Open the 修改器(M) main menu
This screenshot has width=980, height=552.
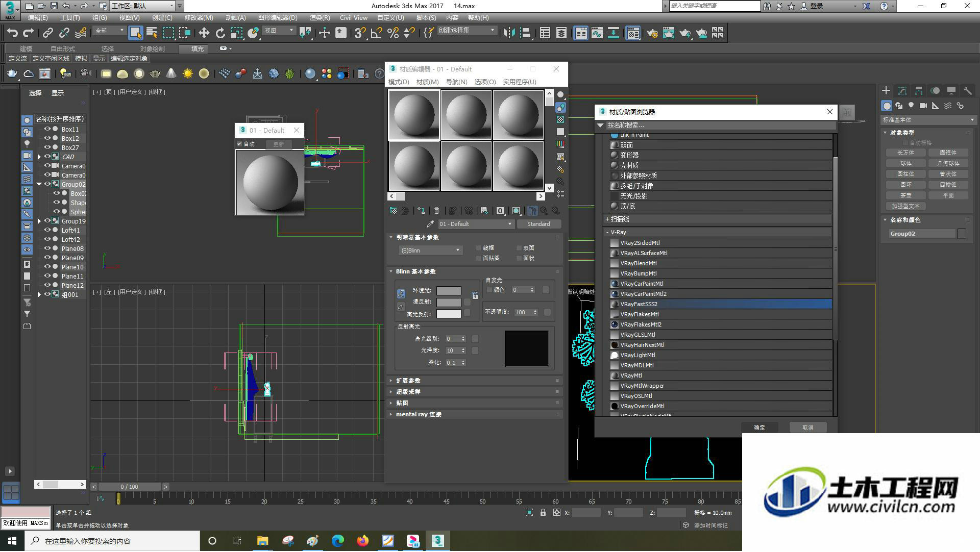[199, 17]
